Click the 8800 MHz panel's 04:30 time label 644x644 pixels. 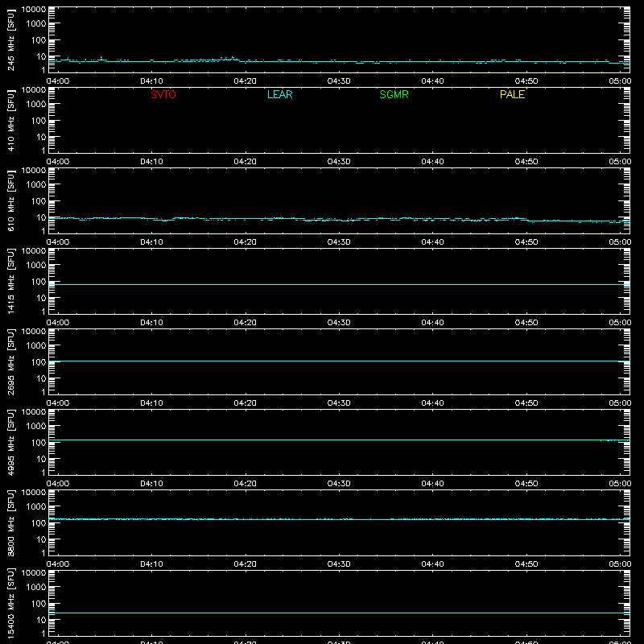tap(339, 564)
